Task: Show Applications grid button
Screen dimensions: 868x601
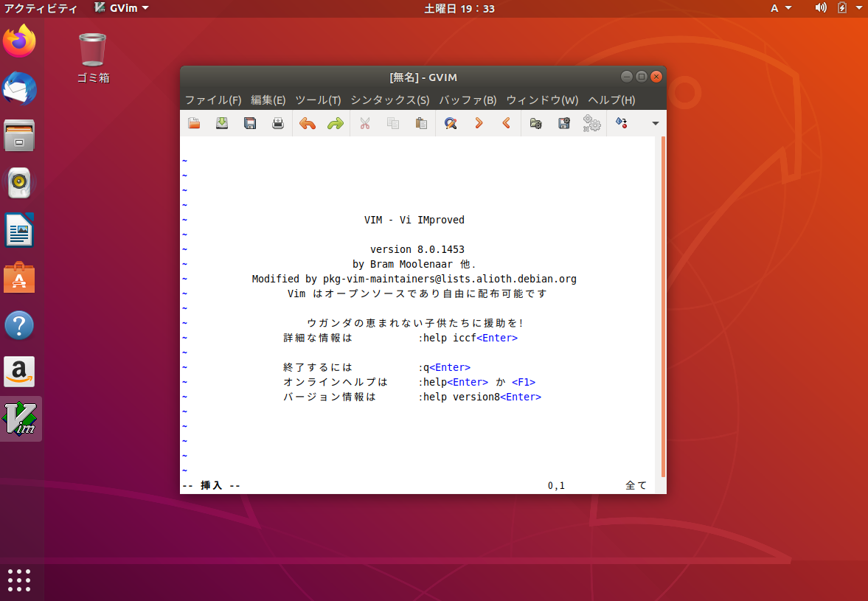Action: pyautogui.click(x=19, y=580)
